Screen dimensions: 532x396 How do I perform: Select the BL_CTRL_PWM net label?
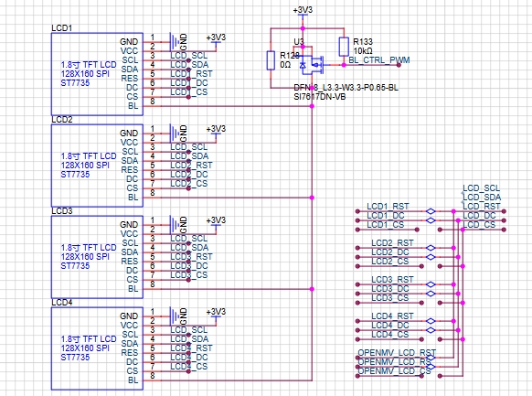tap(379, 60)
